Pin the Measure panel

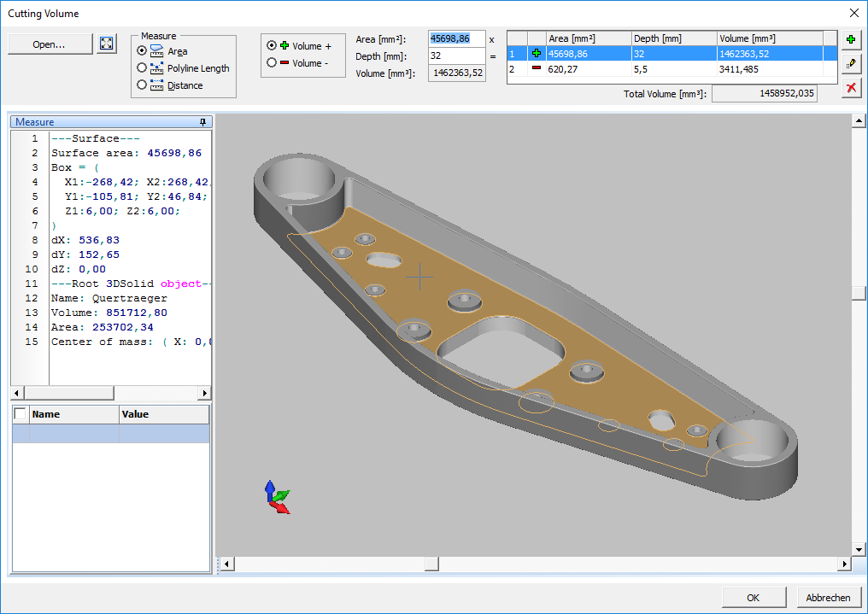pyautogui.click(x=202, y=122)
